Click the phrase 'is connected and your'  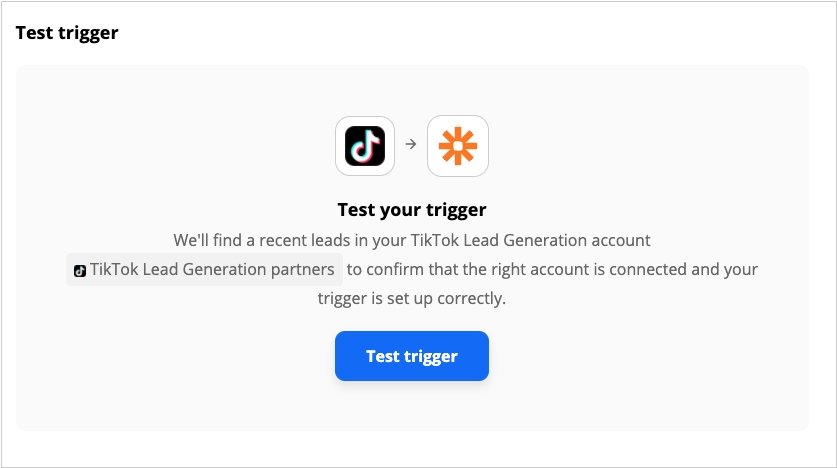point(683,269)
